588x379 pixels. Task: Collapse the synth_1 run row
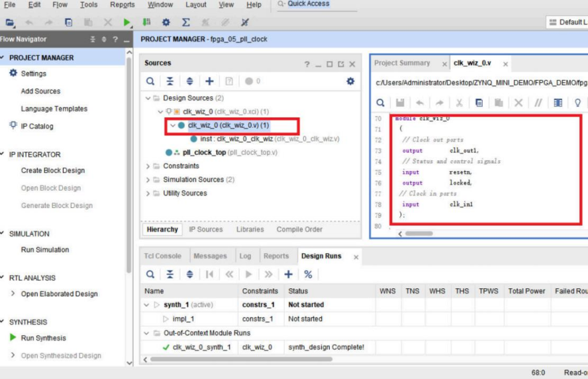147,305
